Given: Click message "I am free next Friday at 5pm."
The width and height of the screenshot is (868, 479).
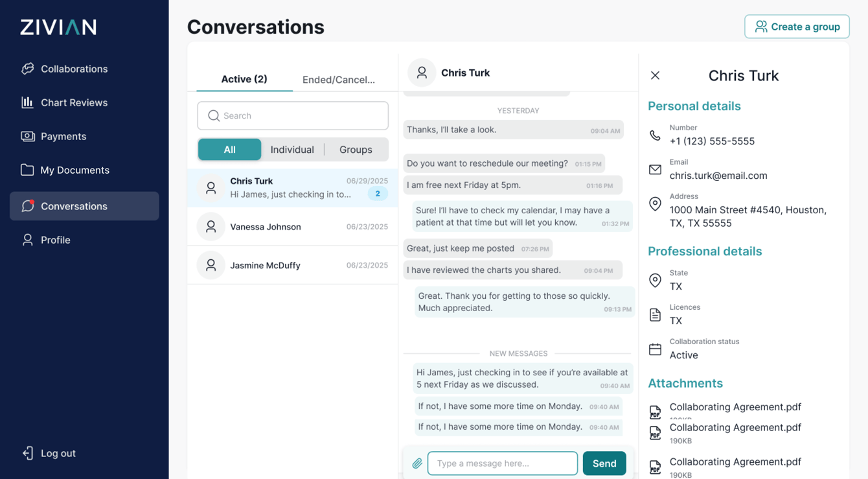Looking at the screenshot, I should click(x=512, y=185).
